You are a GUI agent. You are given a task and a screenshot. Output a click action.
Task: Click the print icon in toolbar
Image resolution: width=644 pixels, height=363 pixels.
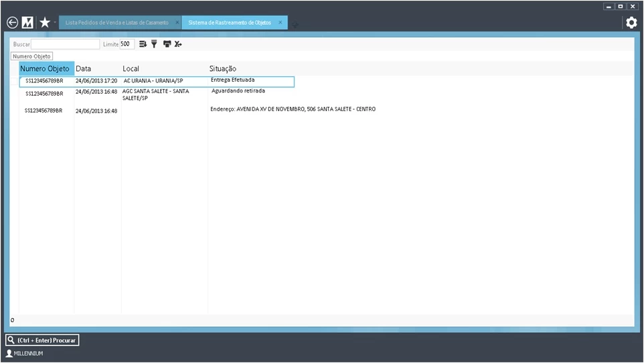tap(167, 44)
